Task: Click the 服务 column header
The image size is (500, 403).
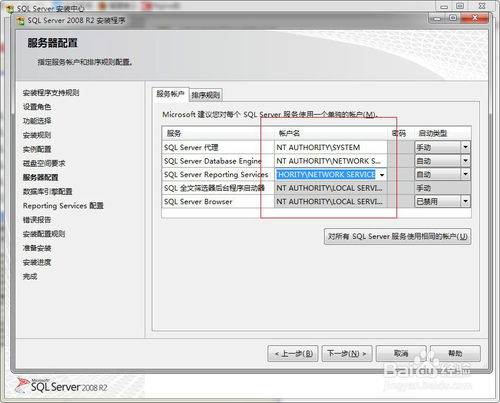Action: point(174,133)
